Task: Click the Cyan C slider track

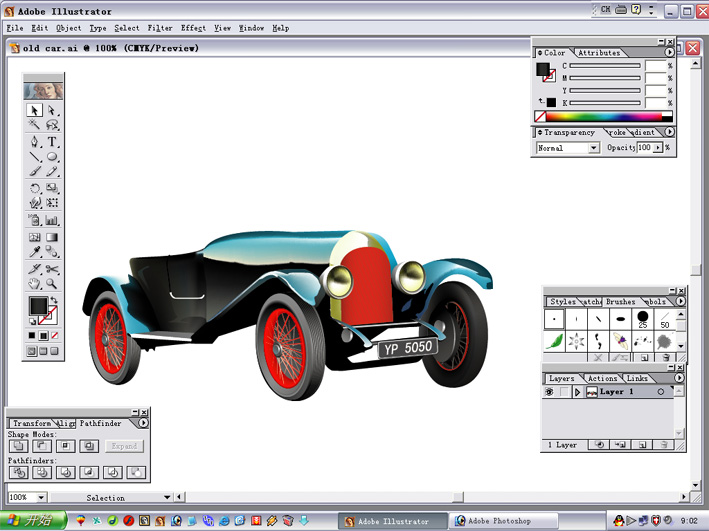Action: (605, 66)
